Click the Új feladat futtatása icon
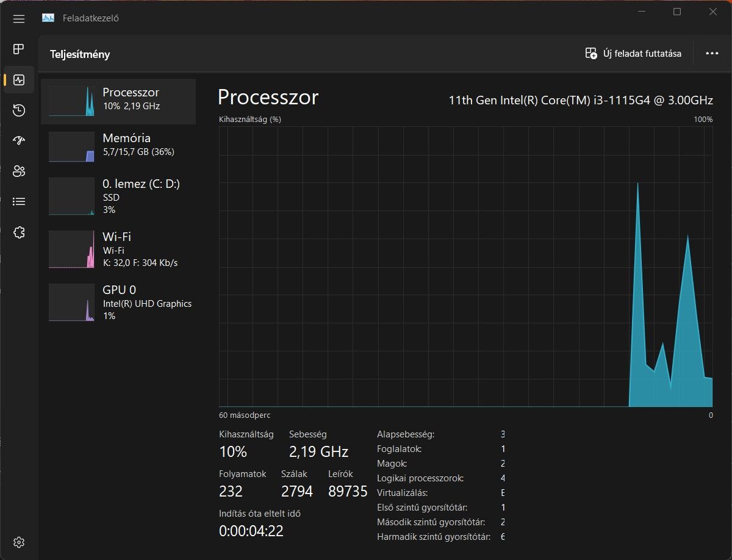The width and height of the screenshot is (732, 560). coord(591,53)
